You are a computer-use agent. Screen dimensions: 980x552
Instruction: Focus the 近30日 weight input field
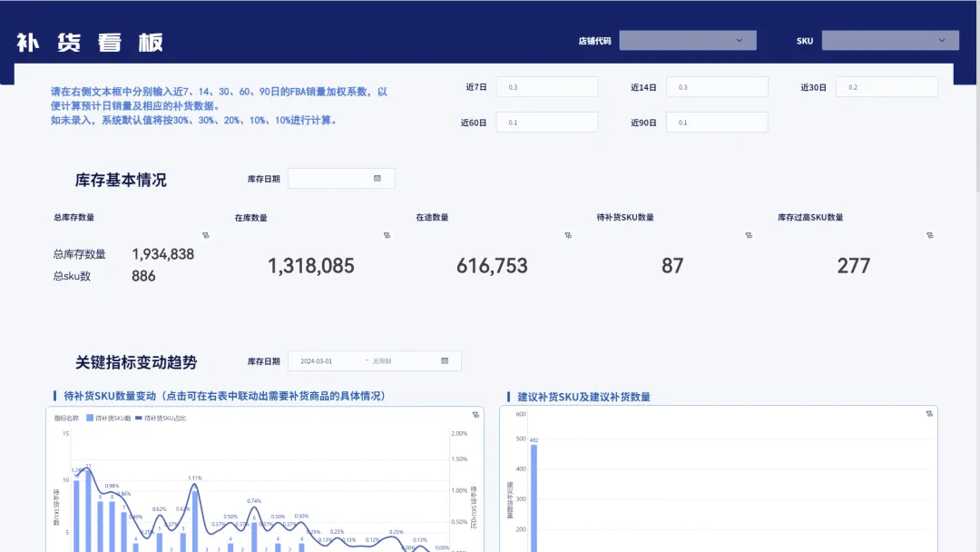[x=887, y=87]
